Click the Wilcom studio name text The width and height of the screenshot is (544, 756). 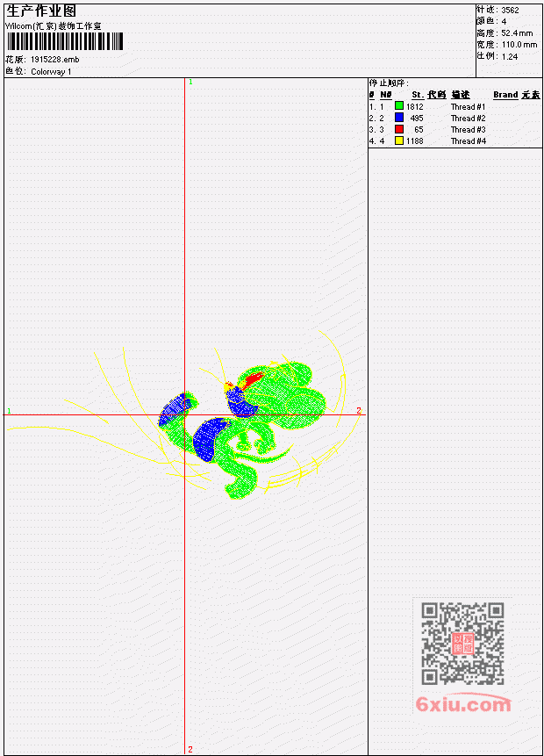click(x=54, y=26)
